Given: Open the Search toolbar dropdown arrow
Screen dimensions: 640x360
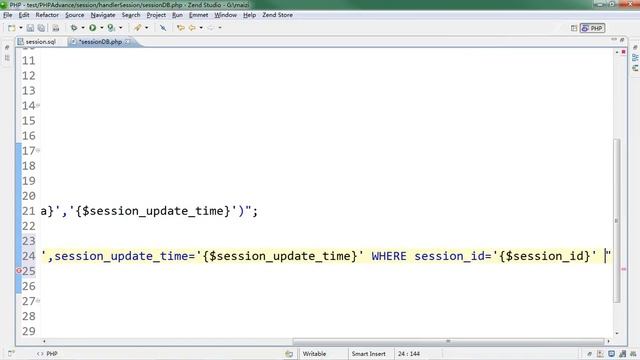Looking at the screenshot, I should (x=147, y=28).
